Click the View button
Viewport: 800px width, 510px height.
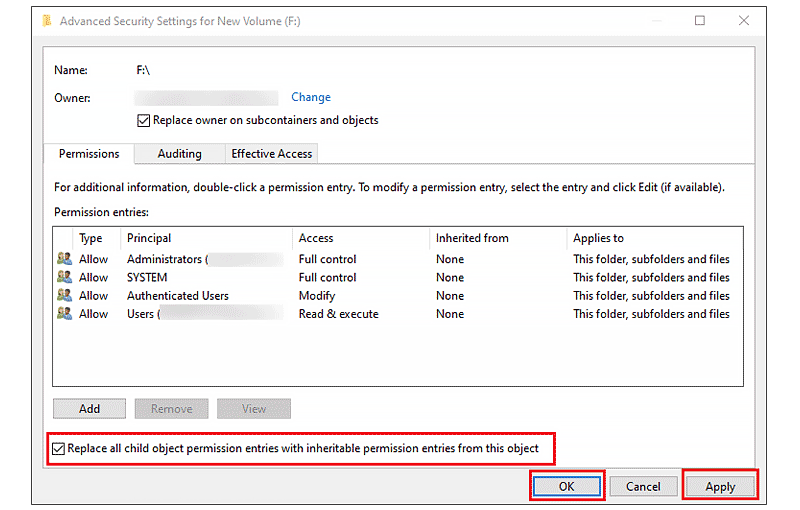254,409
